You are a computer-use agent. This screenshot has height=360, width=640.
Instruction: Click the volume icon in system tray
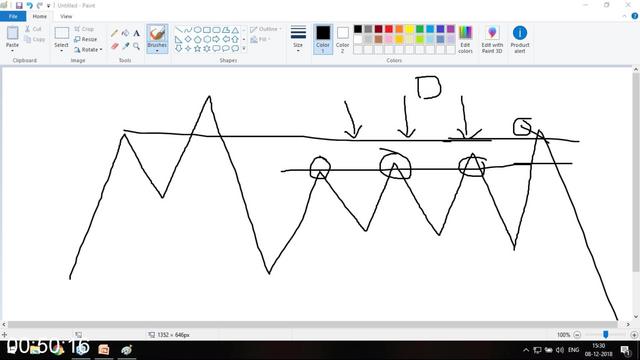pyautogui.click(x=560, y=350)
